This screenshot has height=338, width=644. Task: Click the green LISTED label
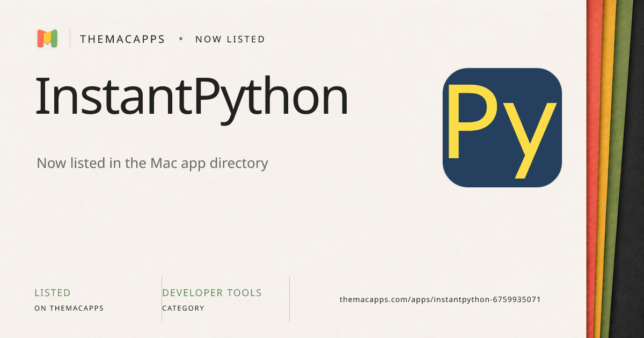(53, 293)
